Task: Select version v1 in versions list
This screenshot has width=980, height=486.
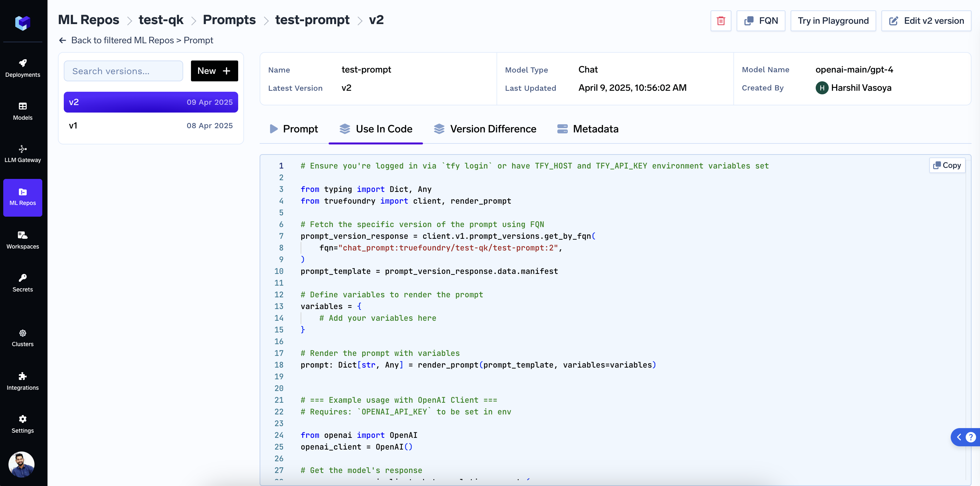Action: click(151, 126)
